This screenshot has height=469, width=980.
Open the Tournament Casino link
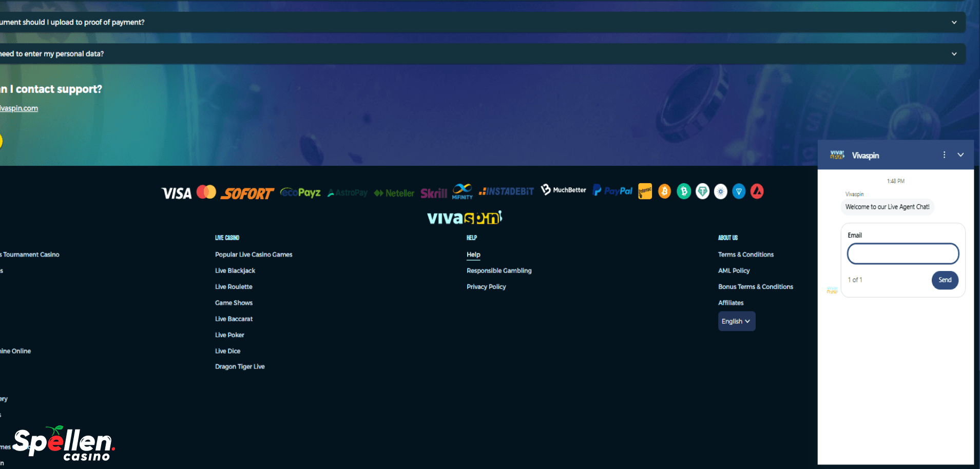(x=30, y=255)
